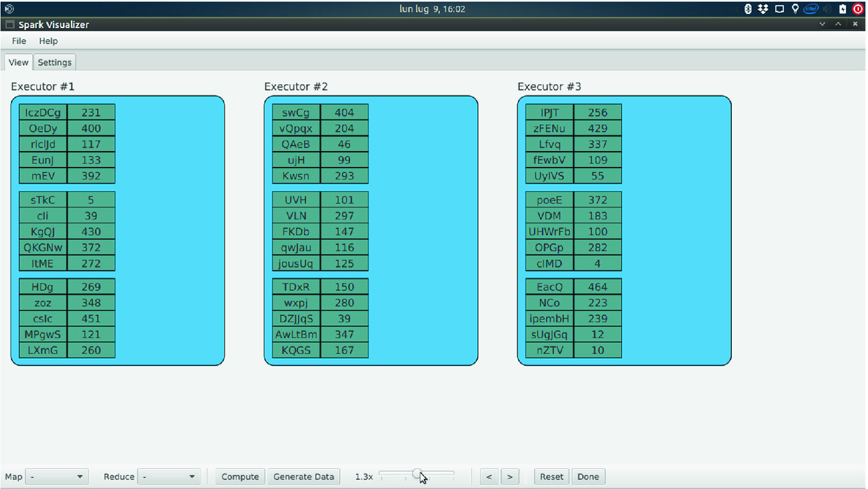Click the sUgJGq key cell
Viewport: 868px width, 489px height.
(x=550, y=334)
